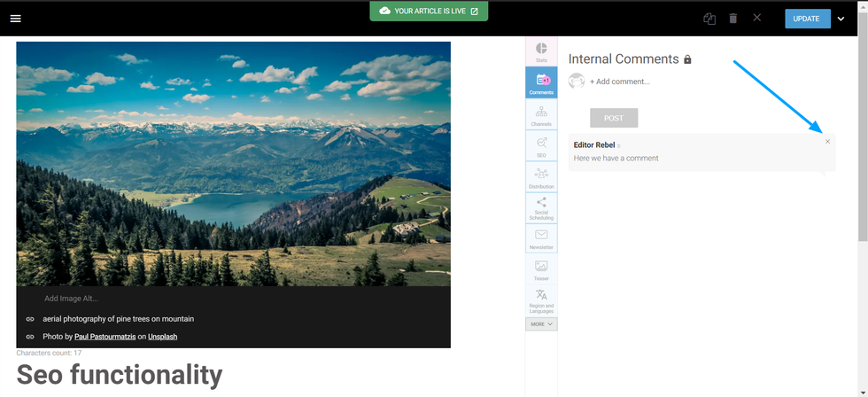Open the Channels sidebar panel
The width and height of the screenshot is (868, 397).
541,114
